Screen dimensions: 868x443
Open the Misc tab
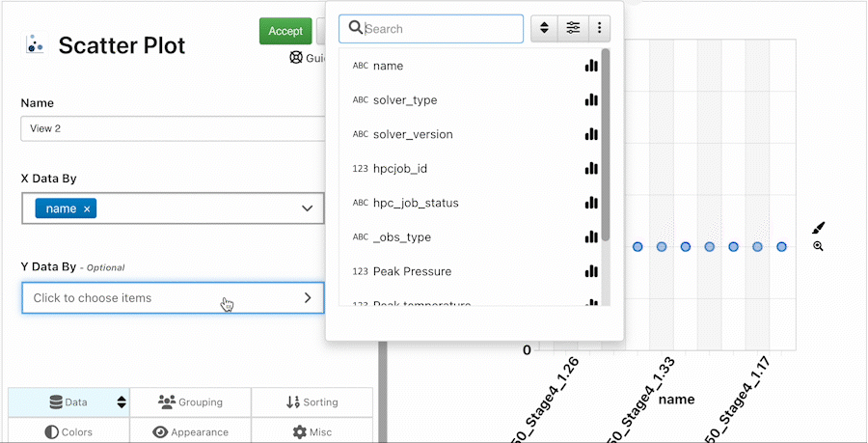pyautogui.click(x=312, y=431)
